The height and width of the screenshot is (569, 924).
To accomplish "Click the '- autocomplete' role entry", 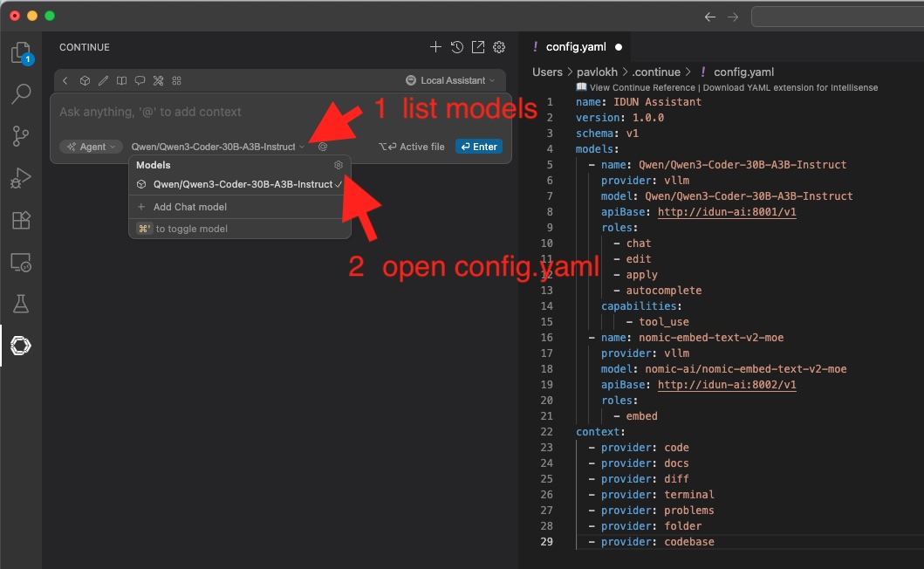I will coord(658,291).
